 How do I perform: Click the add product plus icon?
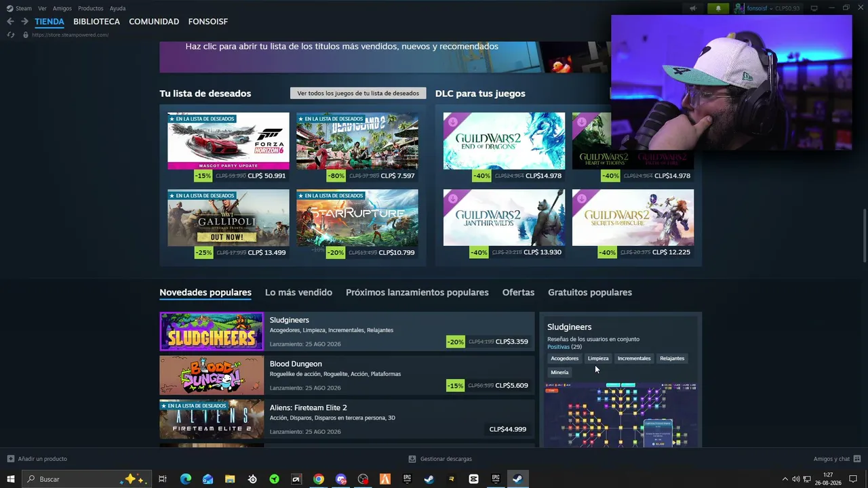[x=10, y=459]
